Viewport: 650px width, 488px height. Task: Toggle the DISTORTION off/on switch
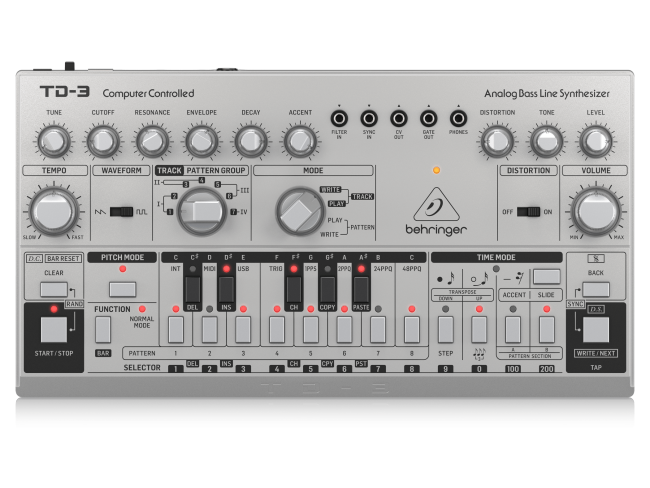528,212
